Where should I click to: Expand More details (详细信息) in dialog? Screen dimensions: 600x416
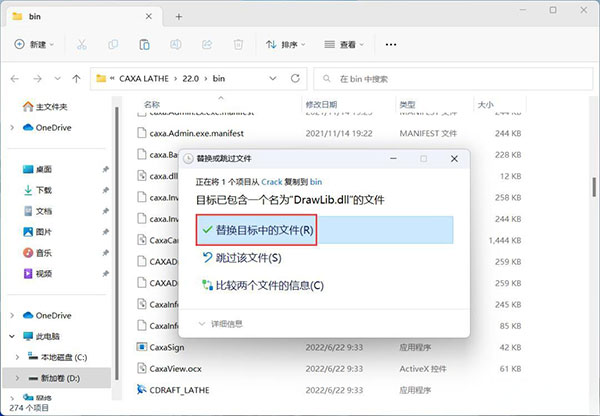point(220,324)
